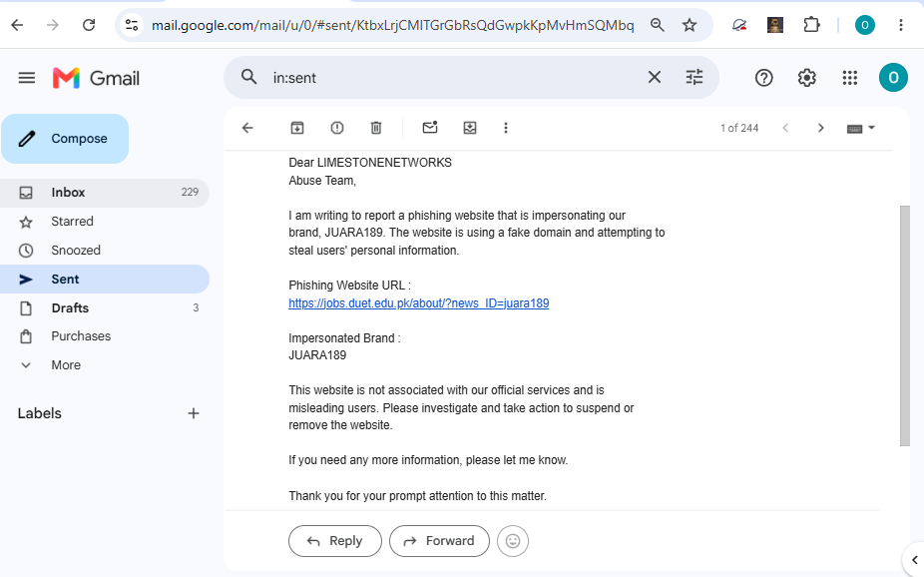The image size is (924, 577).
Task: Click the Move to inbox icon
Action: point(470,128)
